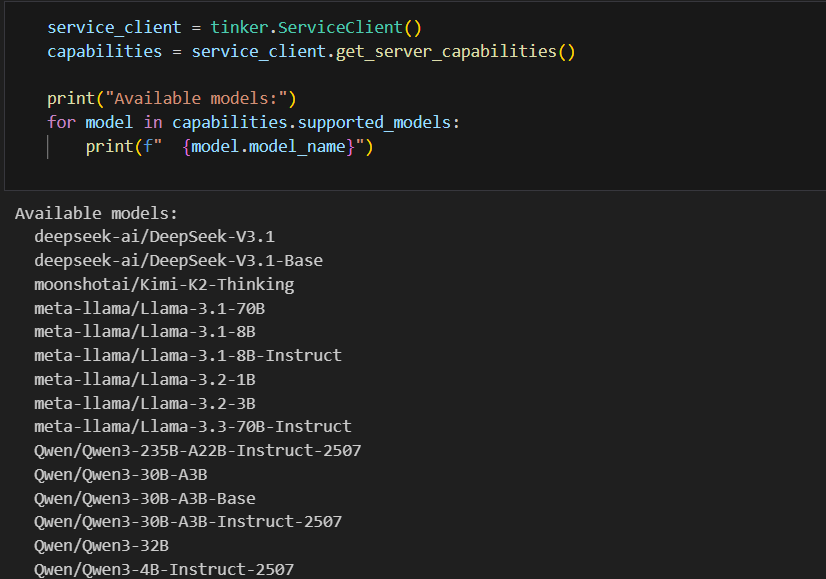This screenshot has height=579, width=826.
Task: Select output line Qwen/Qwen3-30B-A3B-Instruct-2507
Action: click(x=188, y=522)
